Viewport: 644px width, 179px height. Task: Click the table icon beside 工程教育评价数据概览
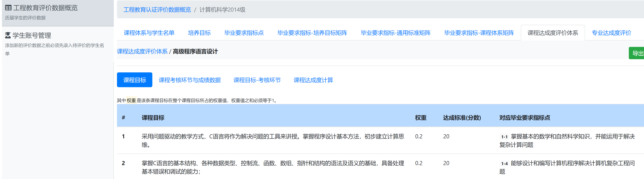pyautogui.click(x=8, y=8)
